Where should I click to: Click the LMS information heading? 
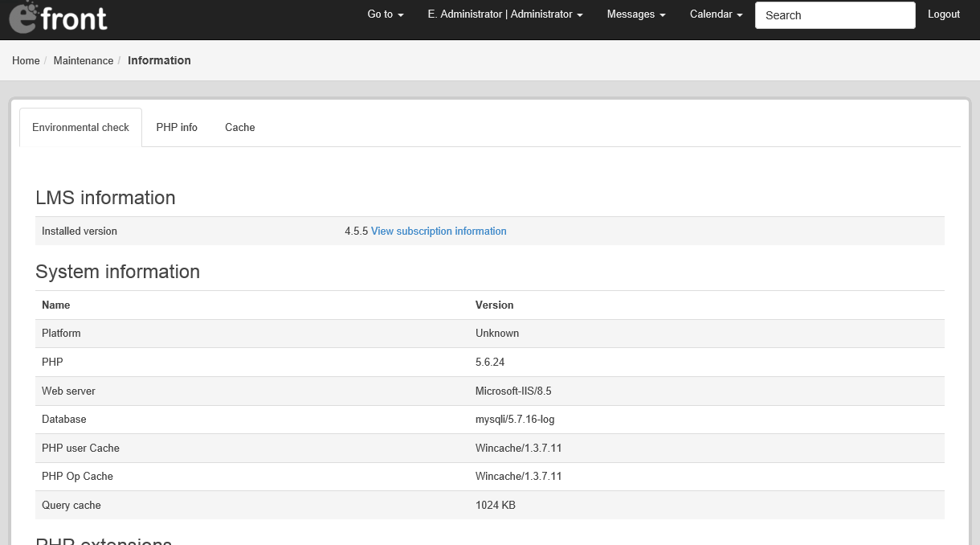(x=105, y=198)
